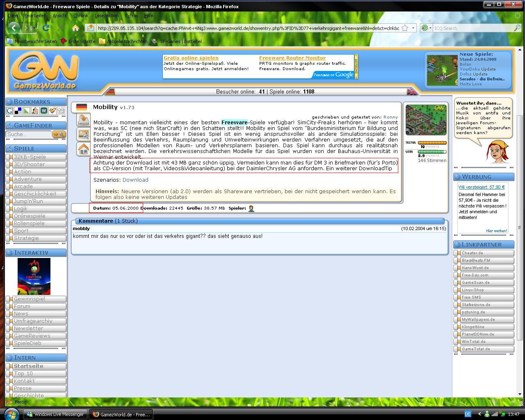Bookmark this page with the star icon

point(405,28)
